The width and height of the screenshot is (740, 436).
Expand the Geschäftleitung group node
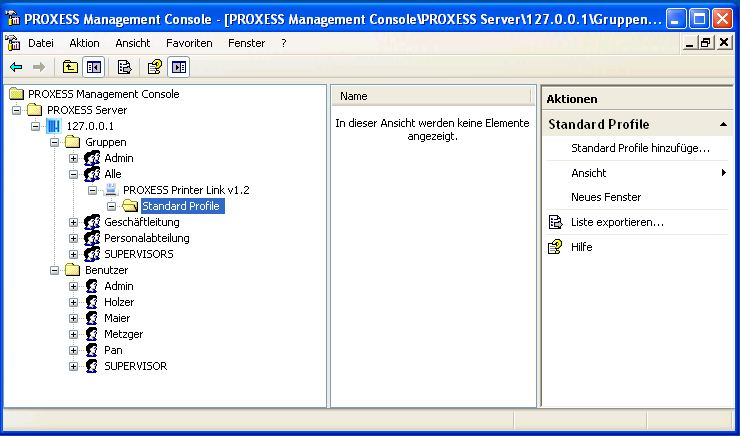point(73,223)
